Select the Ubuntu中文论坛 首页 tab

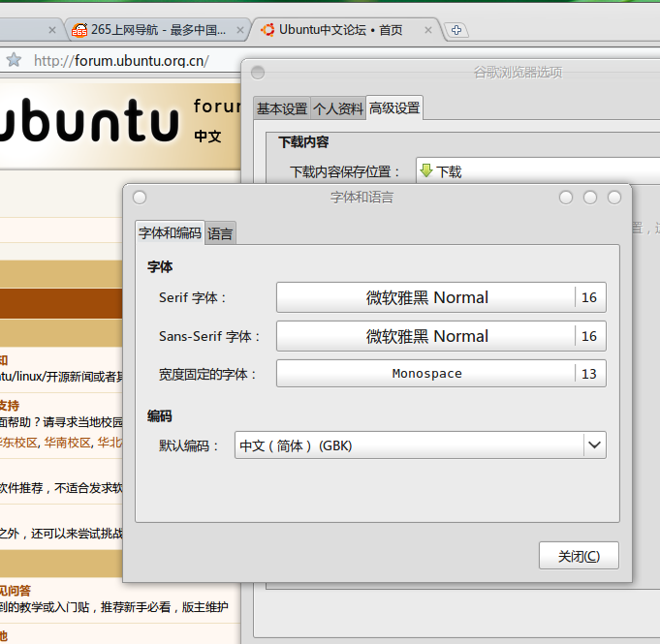(x=345, y=30)
